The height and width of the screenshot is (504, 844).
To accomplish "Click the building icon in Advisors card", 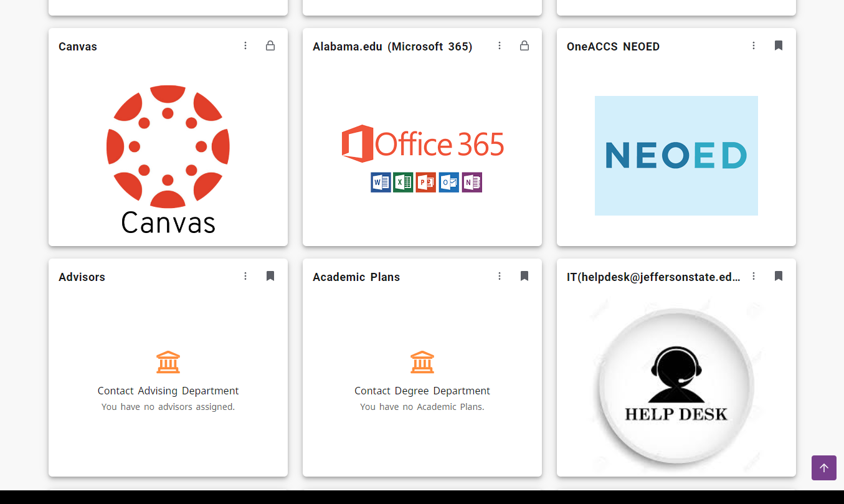I will (168, 362).
